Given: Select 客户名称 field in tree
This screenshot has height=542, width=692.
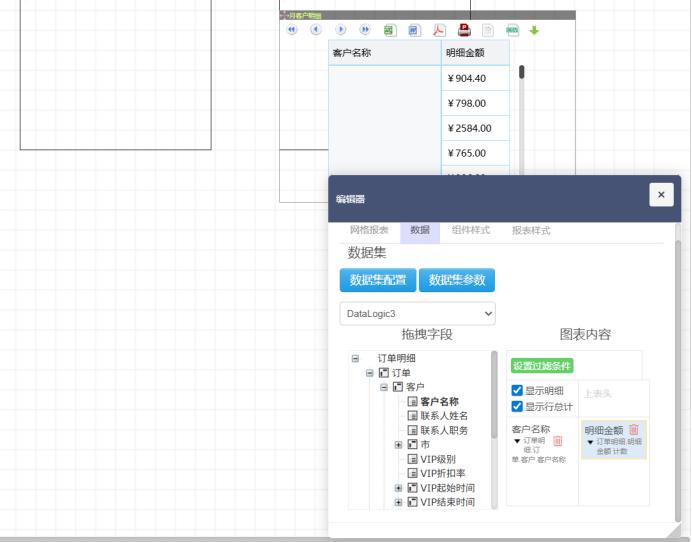Looking at the screenshot, I should pos(439,402).
